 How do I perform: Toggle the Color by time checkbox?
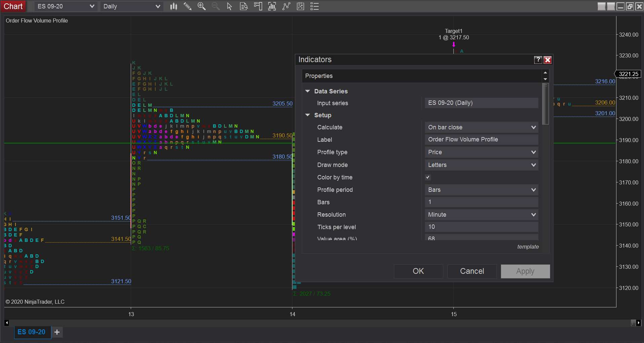click(x=428, y=177)
